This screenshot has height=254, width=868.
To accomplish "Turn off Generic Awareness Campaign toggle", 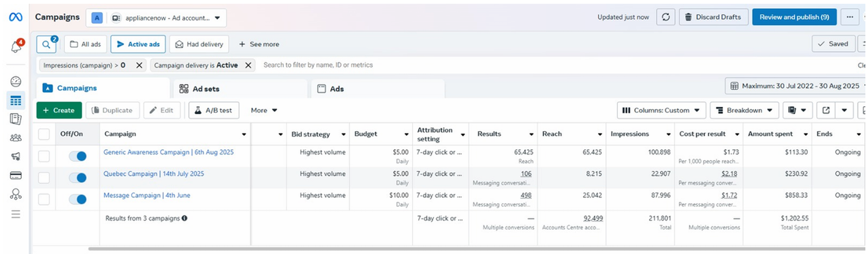I will 78,156.
